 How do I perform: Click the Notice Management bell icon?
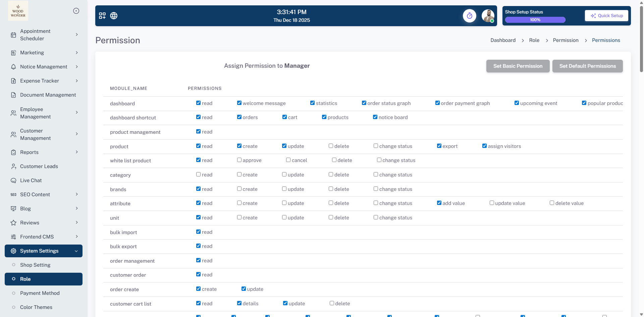(13, 67)
